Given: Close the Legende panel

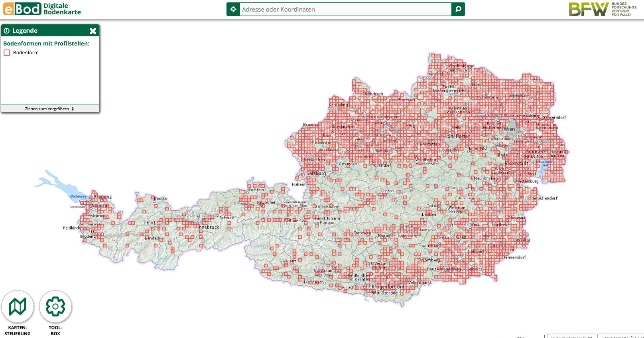Looking at the screenshot, I should 93,31.
